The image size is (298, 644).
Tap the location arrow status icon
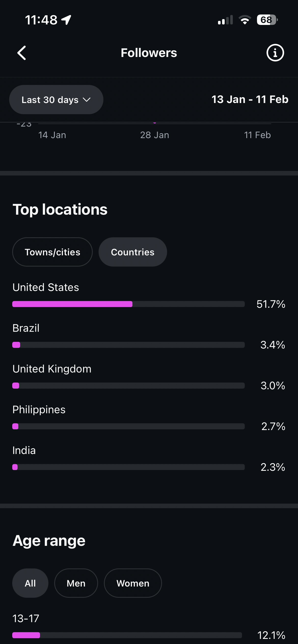pos(66,20)
